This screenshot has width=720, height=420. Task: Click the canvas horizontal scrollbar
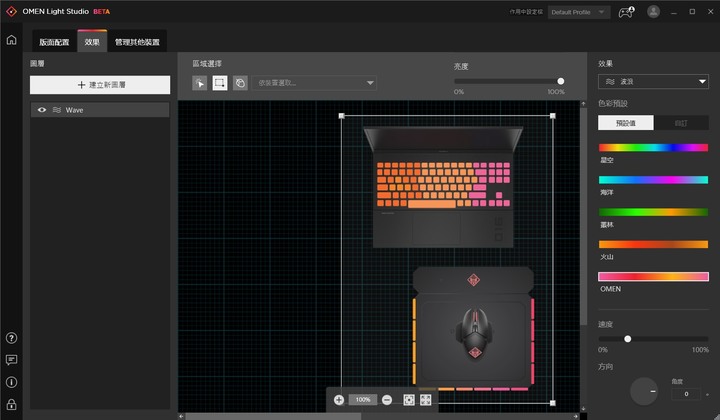pyautogui.click(x=273, y=416)
